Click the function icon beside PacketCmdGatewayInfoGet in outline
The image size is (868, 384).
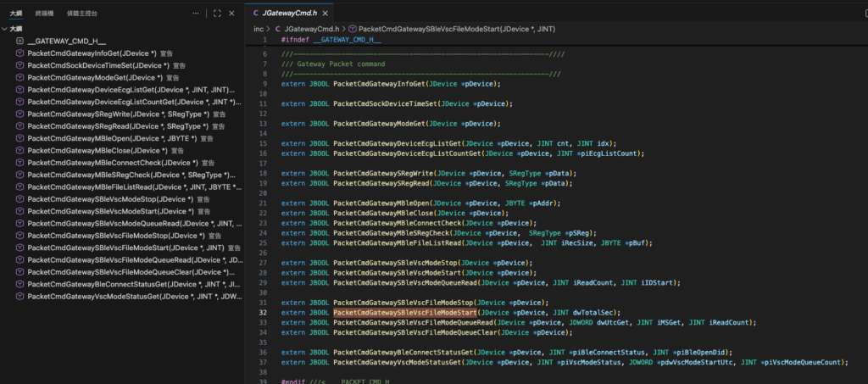[x=19, y=53]
